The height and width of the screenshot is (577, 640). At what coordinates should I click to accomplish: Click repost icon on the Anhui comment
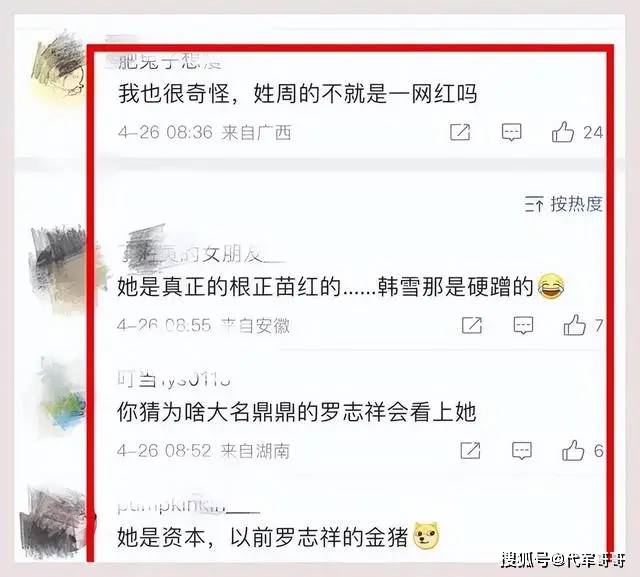coord(472,325)
